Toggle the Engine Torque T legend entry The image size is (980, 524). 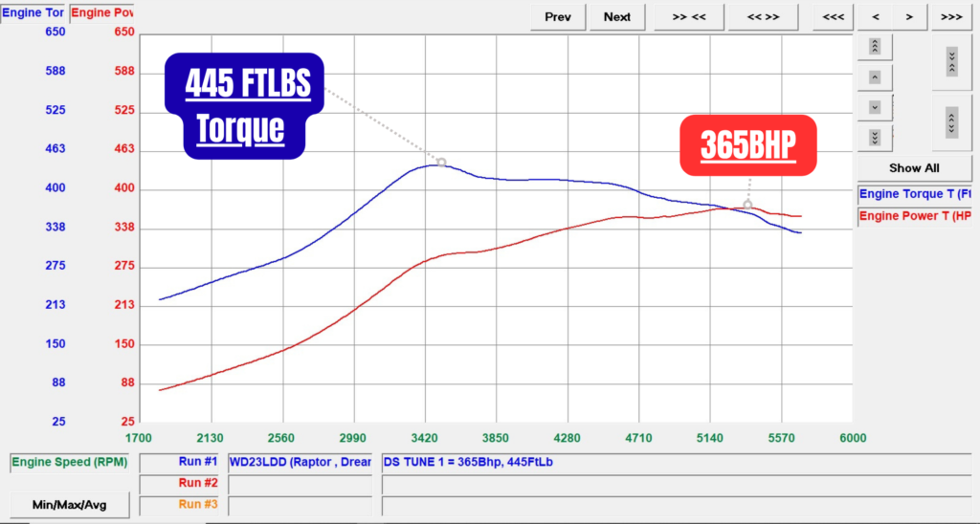tap(915, 194)
